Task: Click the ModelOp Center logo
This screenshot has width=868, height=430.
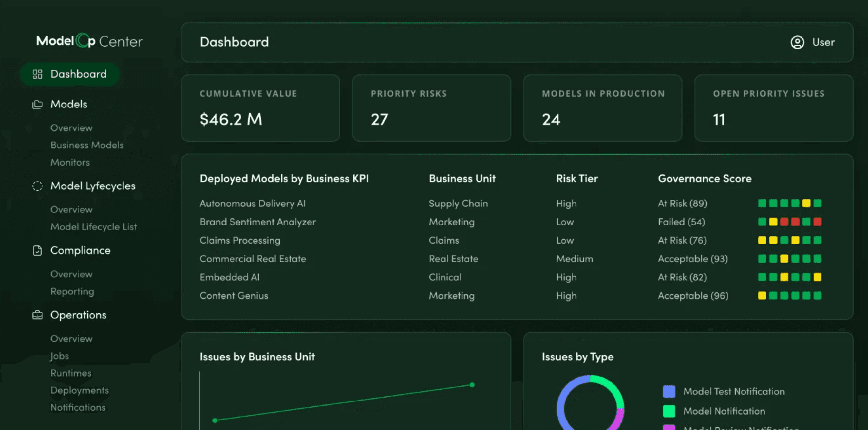Action: [x=90, y=41]
